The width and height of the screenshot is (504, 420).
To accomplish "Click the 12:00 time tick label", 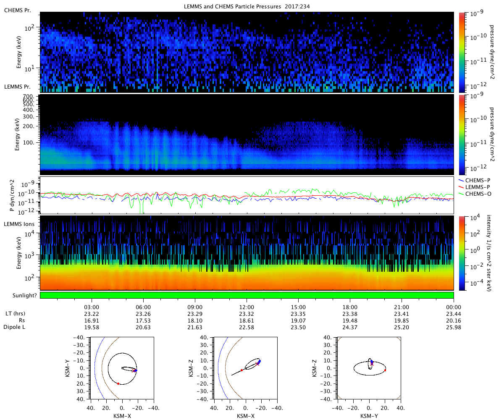I will (x=247, y=307).
